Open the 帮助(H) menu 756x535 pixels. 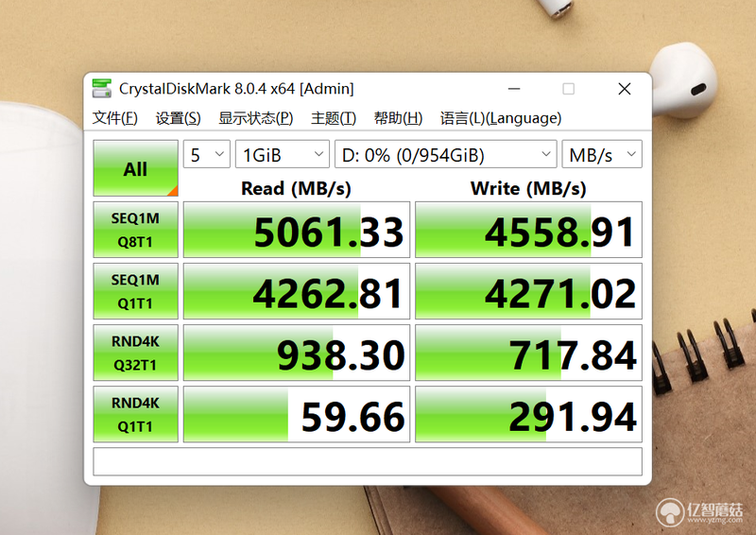pos(398,118)
